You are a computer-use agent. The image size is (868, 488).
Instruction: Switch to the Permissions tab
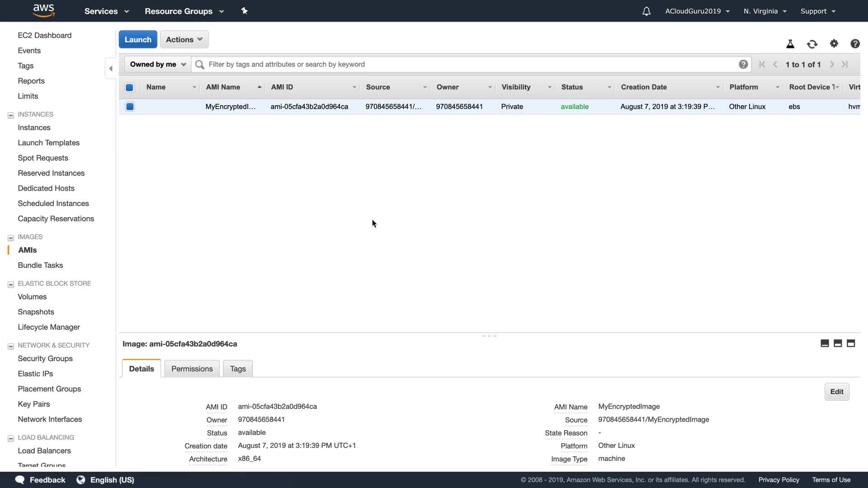[x=192, y=369]
